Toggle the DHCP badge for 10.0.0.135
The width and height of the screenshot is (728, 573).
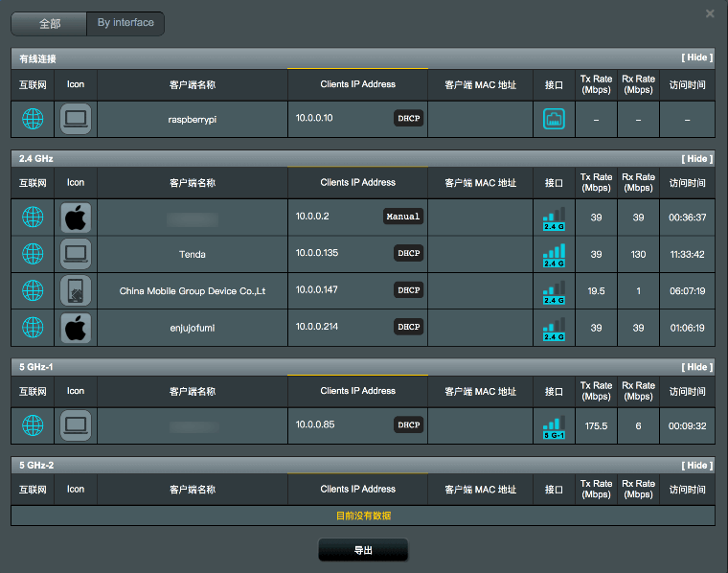click(x=409, y=253)
